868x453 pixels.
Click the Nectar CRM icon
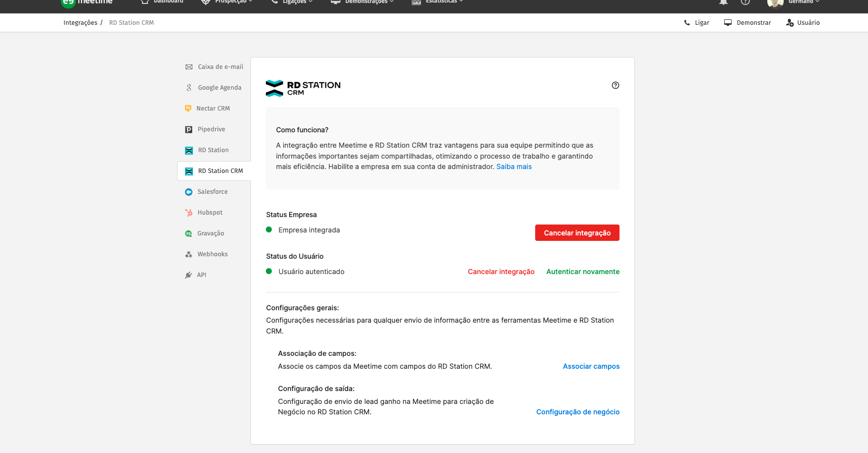[188, 109]
